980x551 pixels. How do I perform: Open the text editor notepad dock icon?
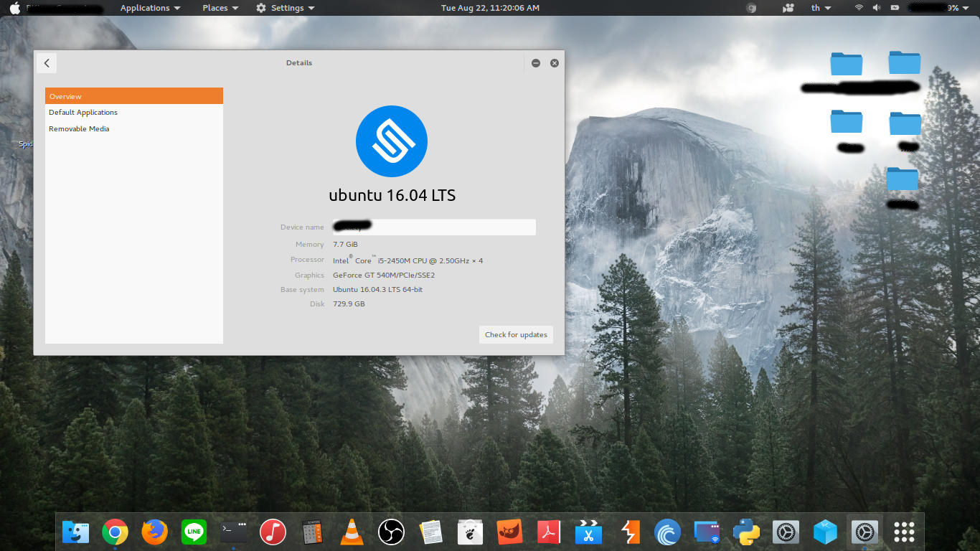coord(430,532)
